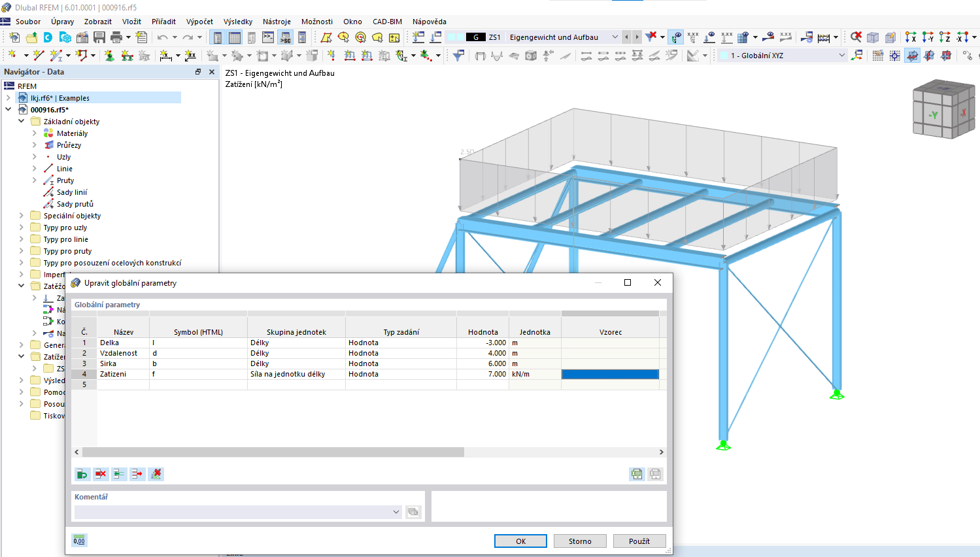980x557 pixels.
Task: Expand the Materiály tree node
Action: (x=34, y=133)
